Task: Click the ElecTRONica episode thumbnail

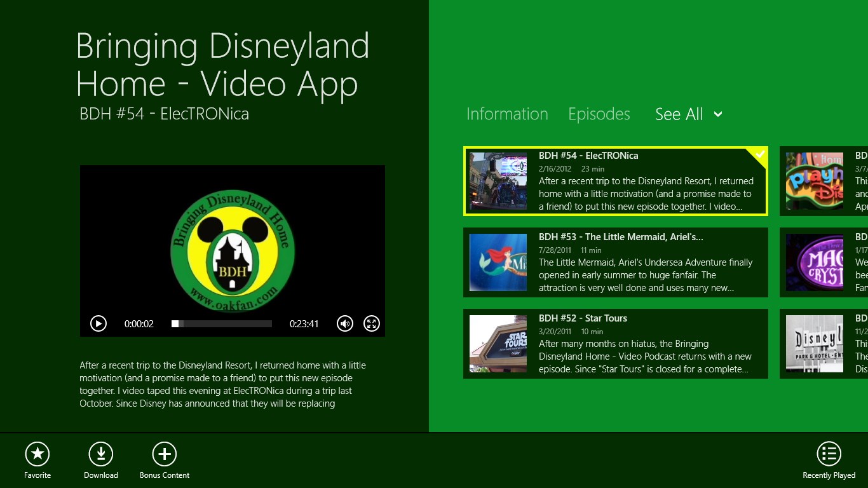Action: 498,181
